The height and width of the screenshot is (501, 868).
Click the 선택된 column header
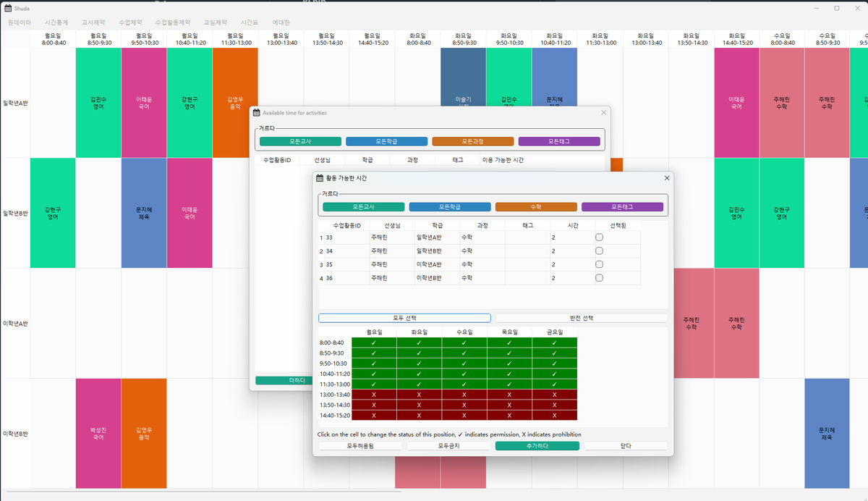[618, 225]
